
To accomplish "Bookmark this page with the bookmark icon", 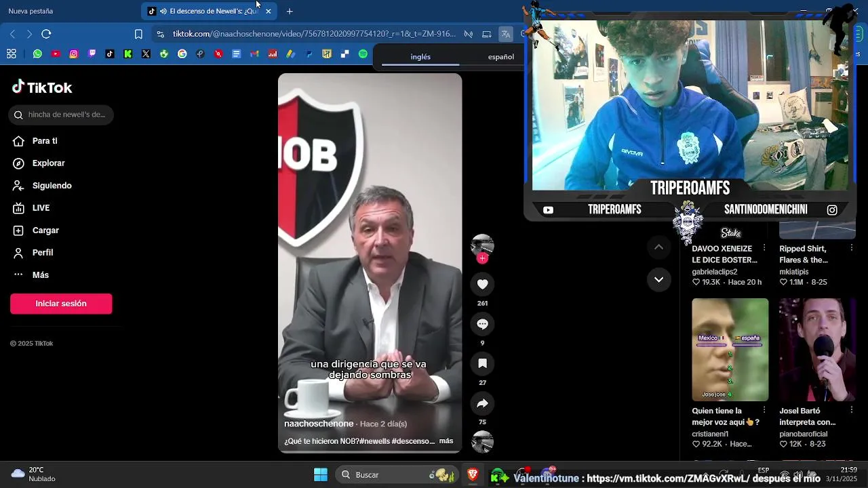I will pos(138,34).
